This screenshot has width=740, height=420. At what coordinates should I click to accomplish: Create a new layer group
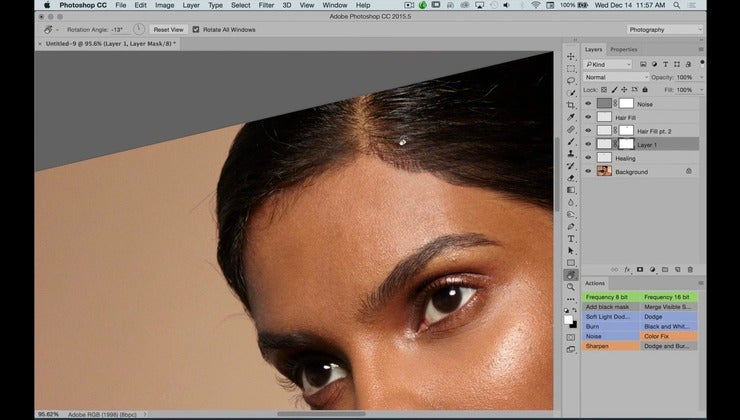coord(665,269)
